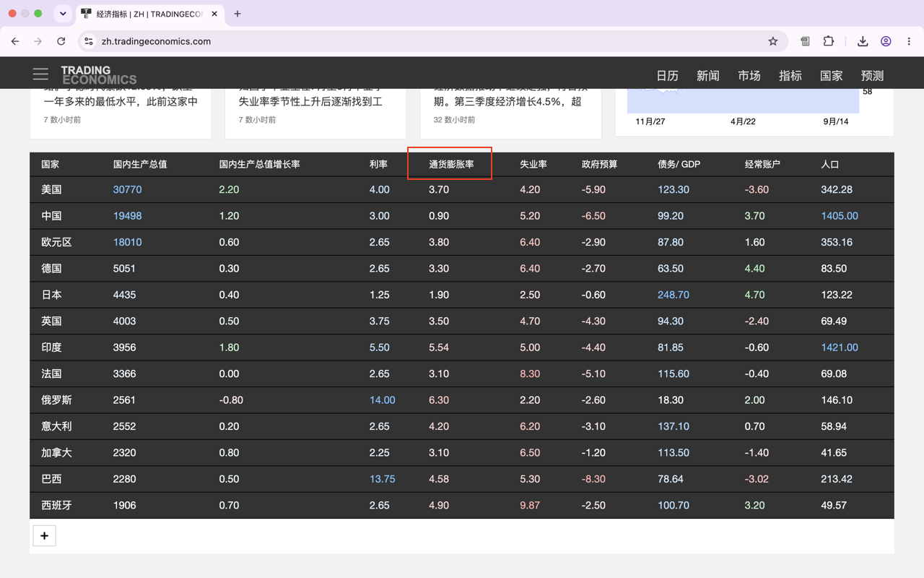Click the 政府预算 column header

pos(599,165)
